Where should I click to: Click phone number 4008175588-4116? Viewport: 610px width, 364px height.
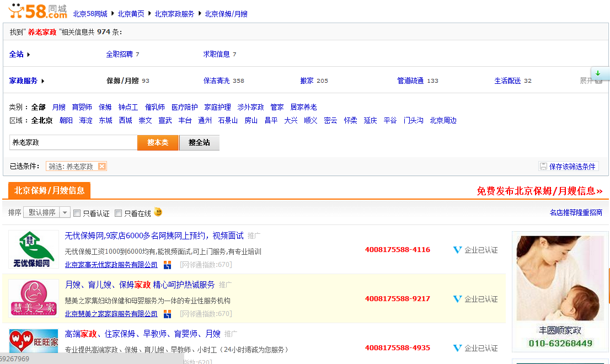coord(398,250)
